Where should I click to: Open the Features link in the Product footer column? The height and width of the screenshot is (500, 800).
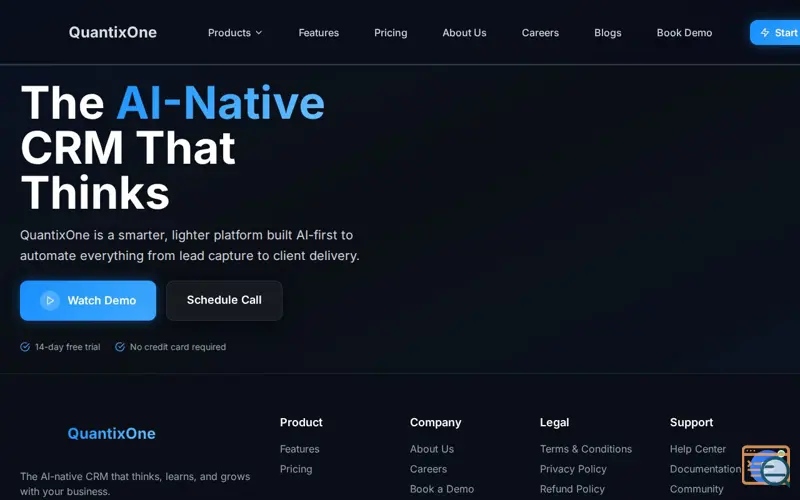click(x=299, y=449)
